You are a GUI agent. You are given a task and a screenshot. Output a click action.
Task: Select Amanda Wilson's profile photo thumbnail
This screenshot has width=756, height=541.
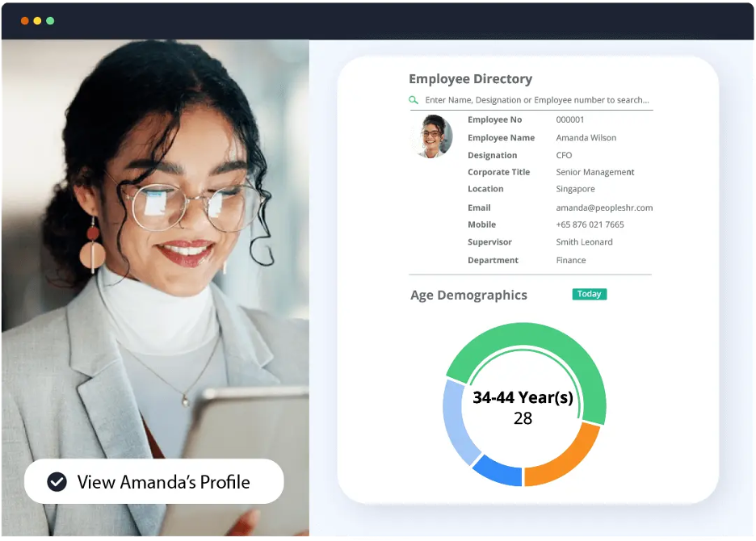point(432,136)
